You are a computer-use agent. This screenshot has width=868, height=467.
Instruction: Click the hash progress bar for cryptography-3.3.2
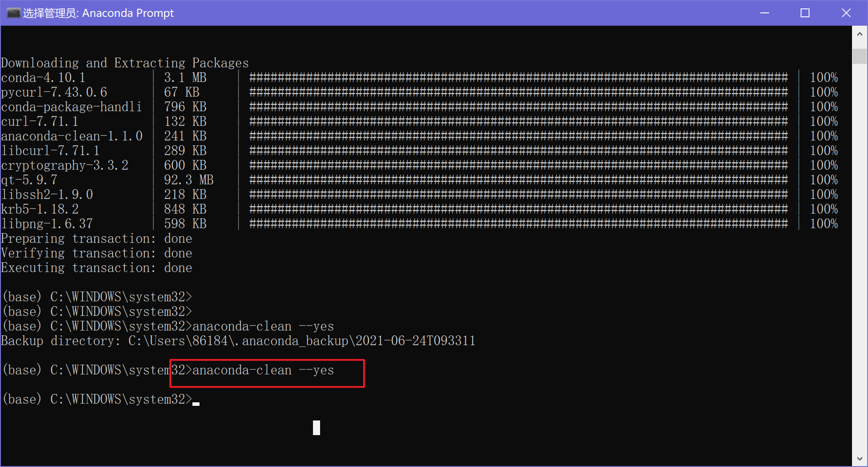point(519,165)
